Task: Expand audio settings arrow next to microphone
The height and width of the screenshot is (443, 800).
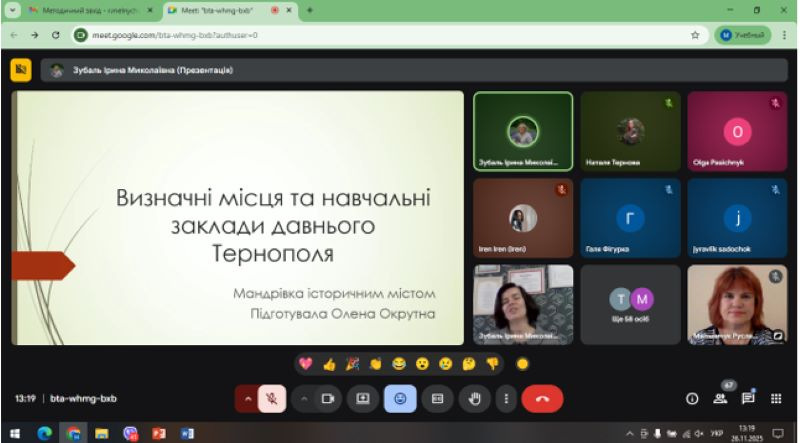Action: 247,398
